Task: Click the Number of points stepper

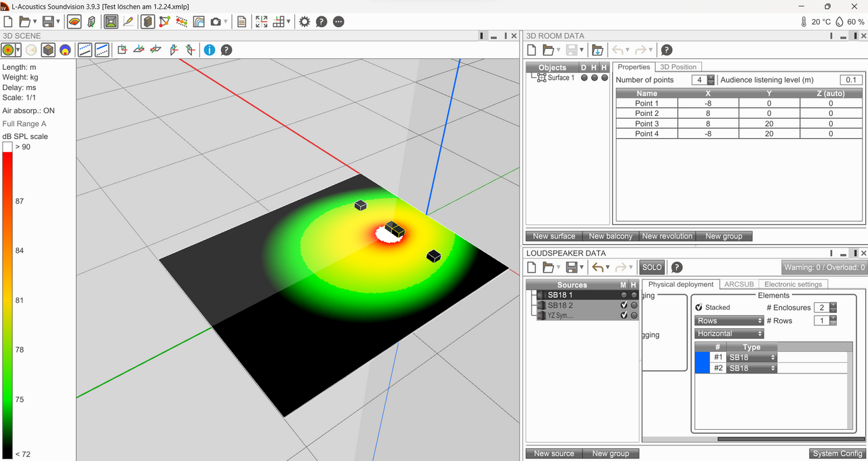Action: pyautogui.click(x=711, y=80)
